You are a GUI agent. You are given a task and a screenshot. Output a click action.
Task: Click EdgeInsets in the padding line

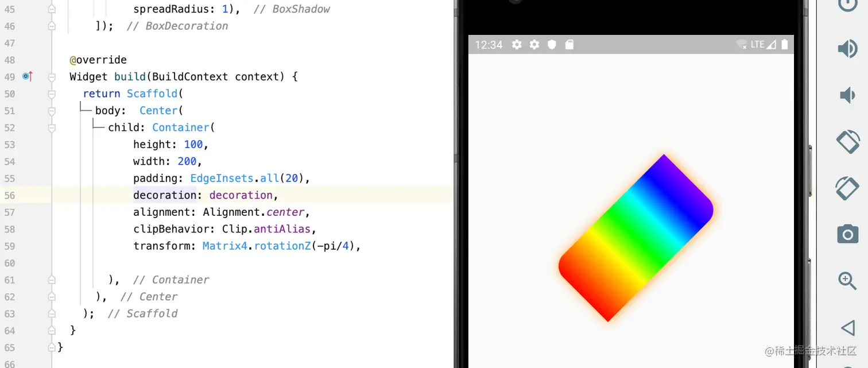point(222,178)
